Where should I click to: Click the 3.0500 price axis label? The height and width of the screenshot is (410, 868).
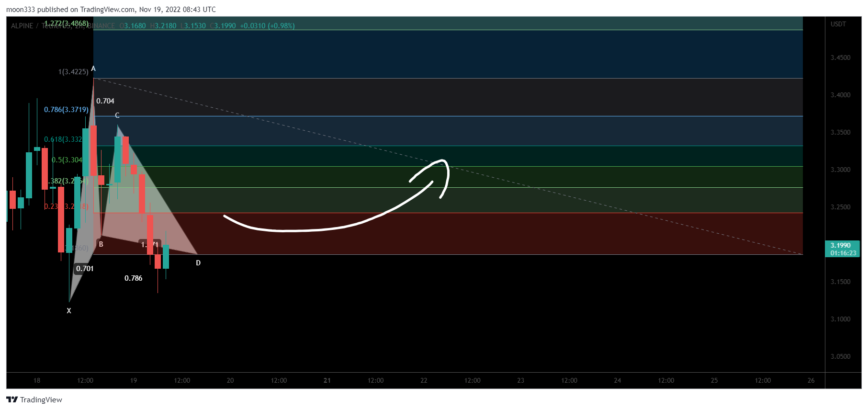click(841, 356)
